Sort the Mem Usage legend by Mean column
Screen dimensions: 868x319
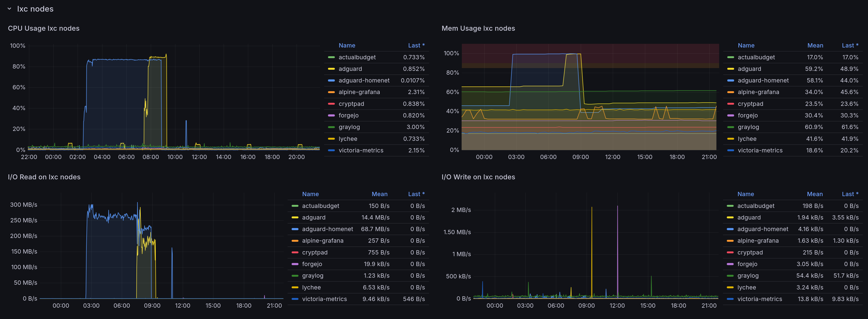[815, 46]
